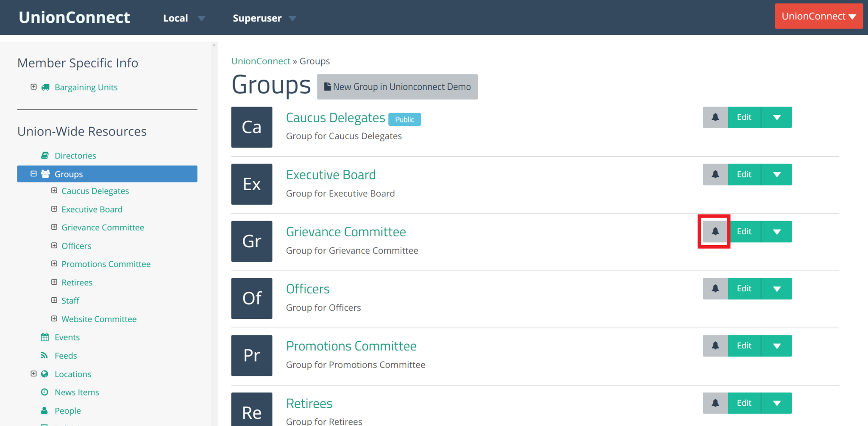Open the UnionConnect dropdown at top right
This screenshot has width=868, height=426.
[x=818, y=16]
